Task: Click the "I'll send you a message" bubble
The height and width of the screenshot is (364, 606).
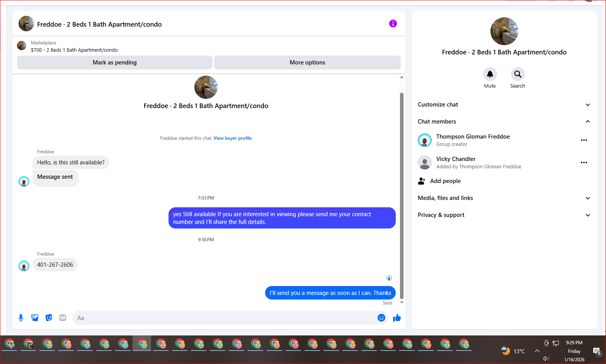Action: pyautogui.click(x=330, y=293)
